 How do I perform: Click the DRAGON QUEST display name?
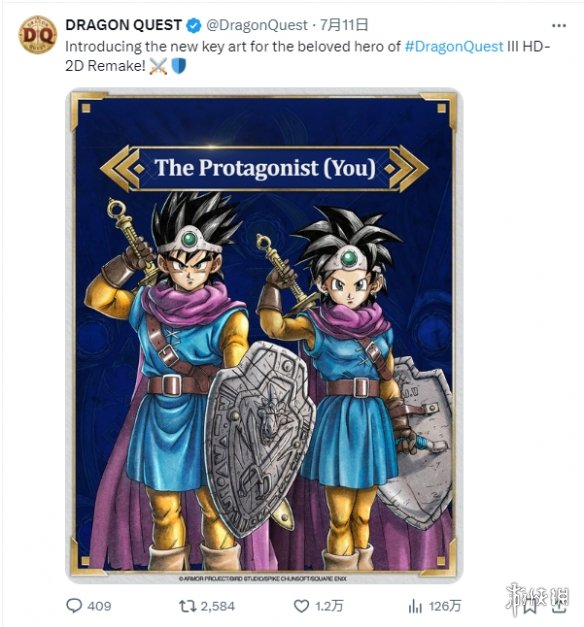[124, 25]
